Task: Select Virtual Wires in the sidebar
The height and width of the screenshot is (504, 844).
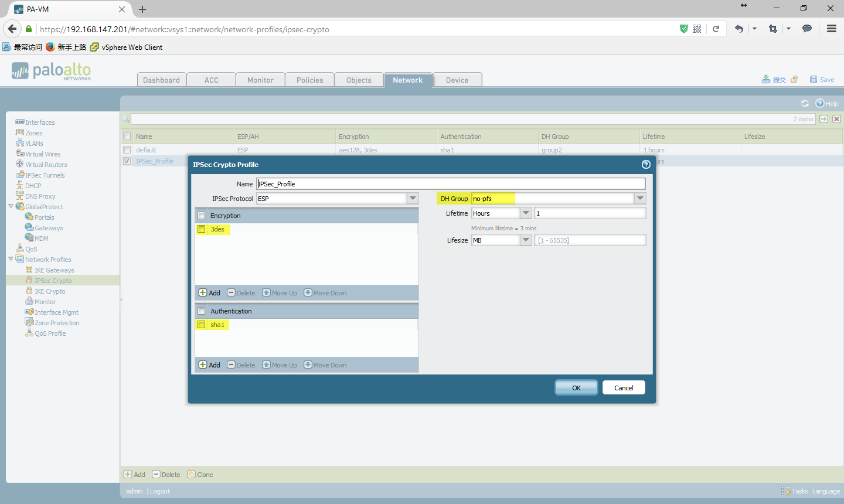Action: (43, 154)
